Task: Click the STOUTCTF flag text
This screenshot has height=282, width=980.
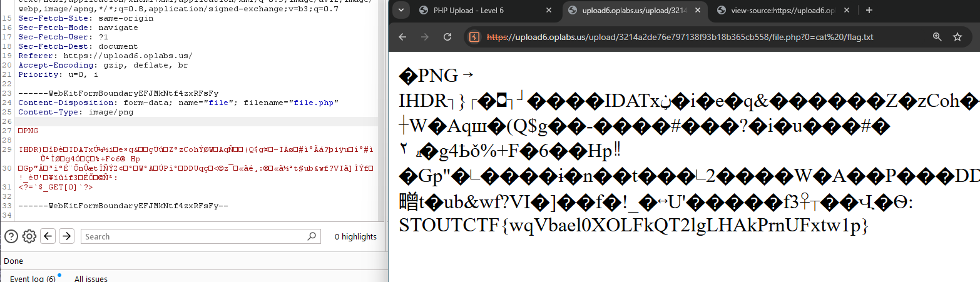Action: coord(633,224)
